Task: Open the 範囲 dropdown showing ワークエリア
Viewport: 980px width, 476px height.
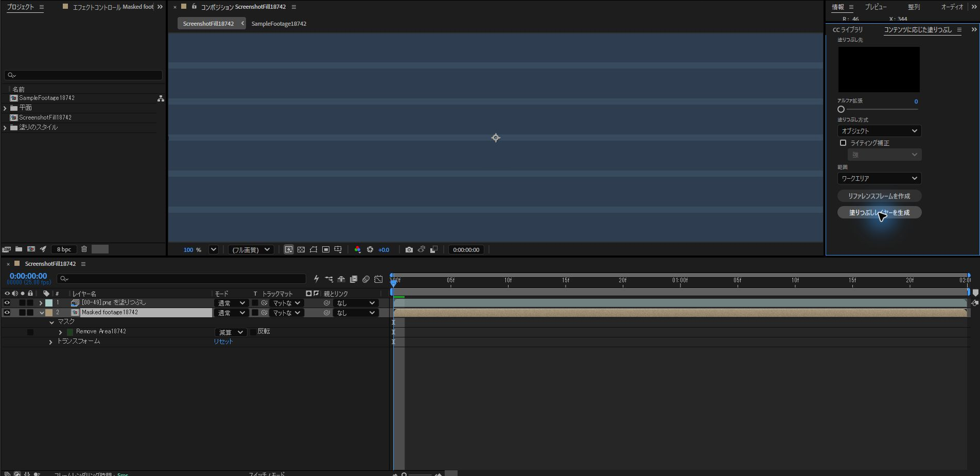Action: pyautogui.click(x=879, y=178)
